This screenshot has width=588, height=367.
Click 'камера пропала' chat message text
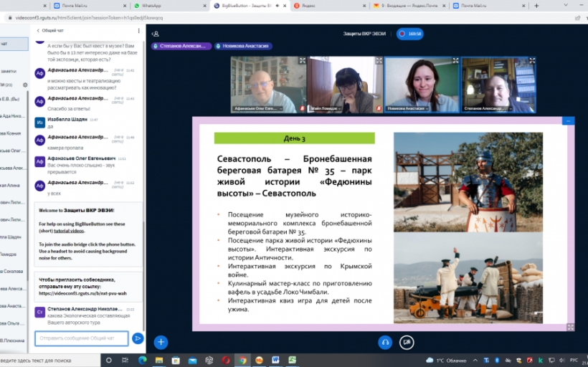pyautogui.click(x=65, y=148)
